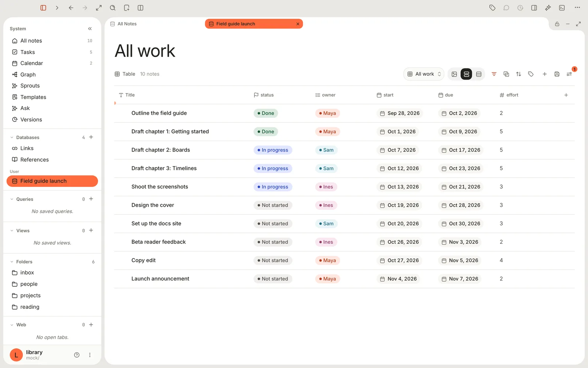Switch to the gallery image view toggle
The width and height of the screenshot is (588, 368).
[x=454, y=74]
